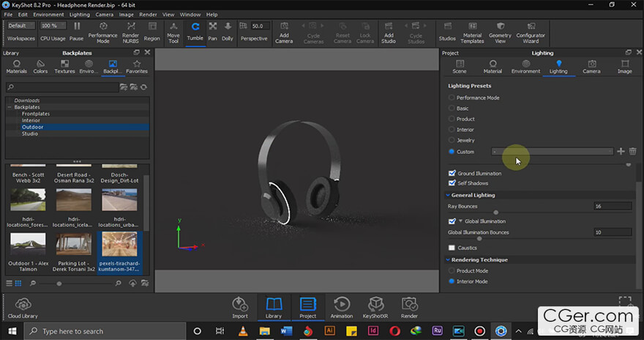Open the Render menu

click(148, 14)
